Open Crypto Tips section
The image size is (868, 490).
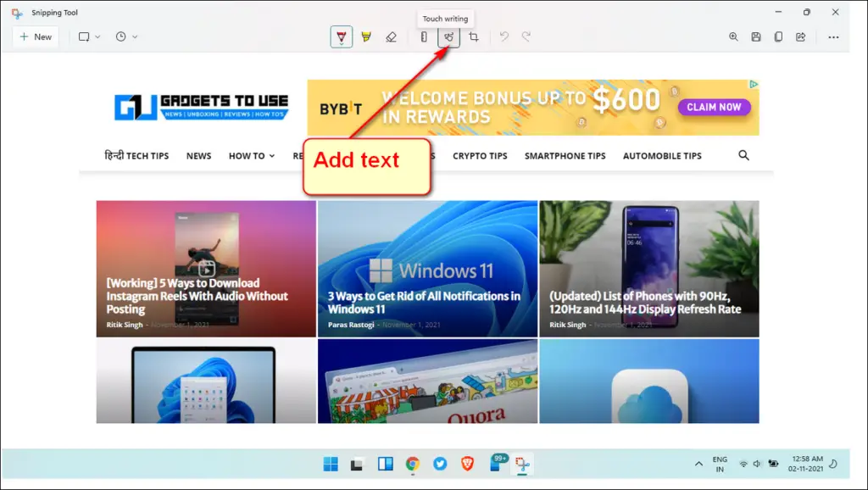480,156
